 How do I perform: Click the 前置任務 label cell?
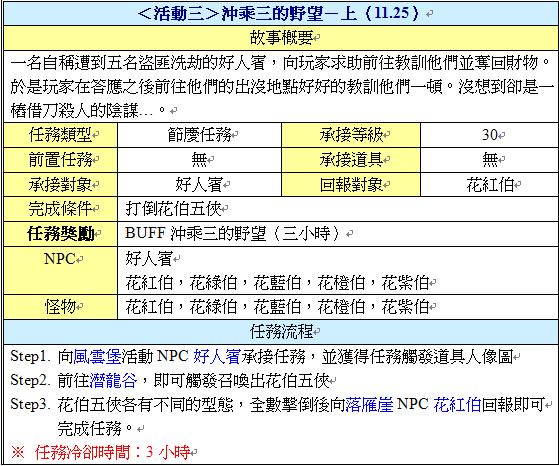[x=61, y=160]
